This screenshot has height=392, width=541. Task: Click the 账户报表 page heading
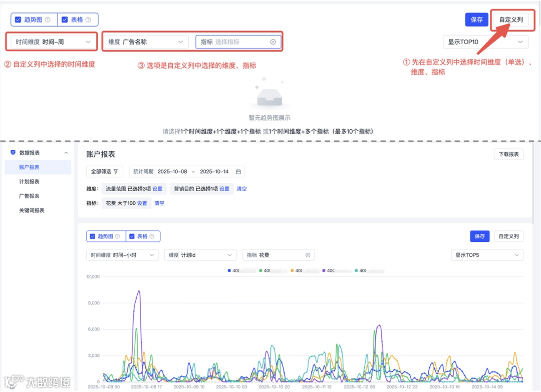pyautogui.click(x=100, y=154)
